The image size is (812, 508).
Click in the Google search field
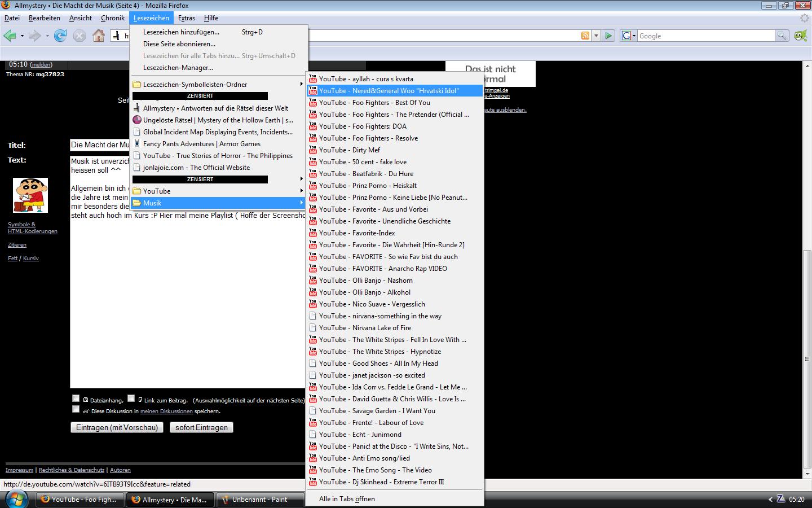[x=706, y=36]
